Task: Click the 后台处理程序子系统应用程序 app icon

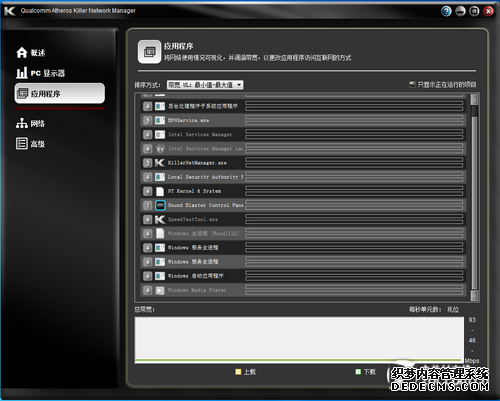Action: click(x=160, y=106)
